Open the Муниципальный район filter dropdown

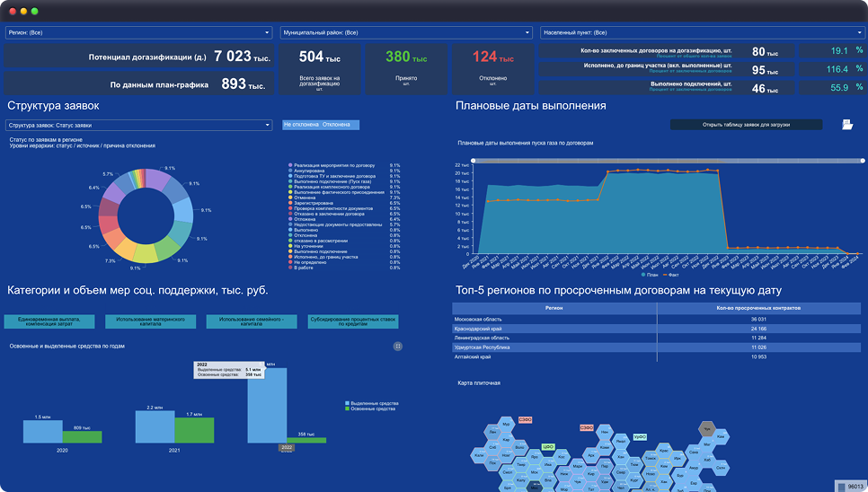406,32
